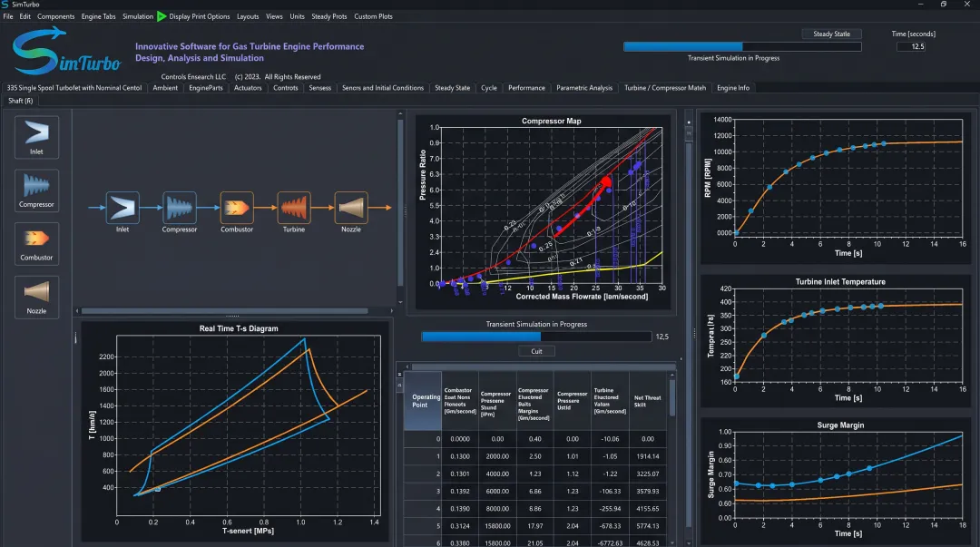
Task: Click the Quit button under progress bar
Action: [536, 351]
